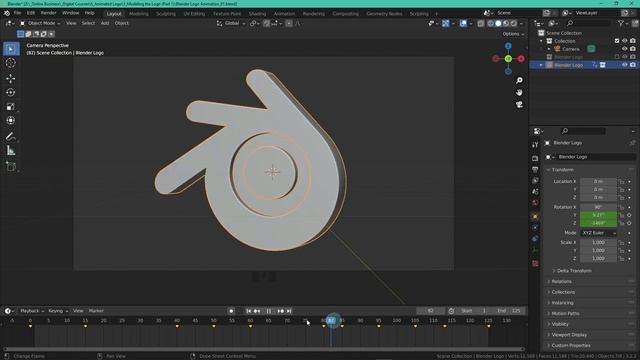Select the Scale tool
Viewport: 640px width, 360px height.
click(11, 107)
